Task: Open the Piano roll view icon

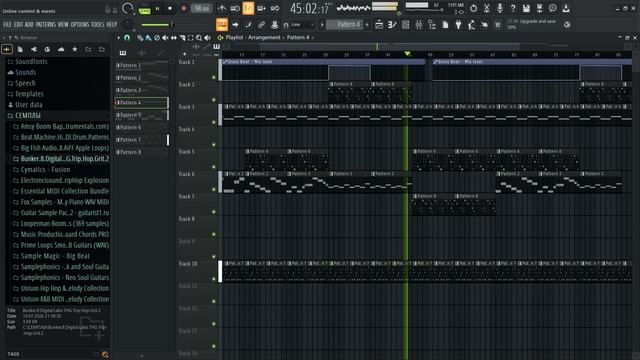Action: pos(392,25)
